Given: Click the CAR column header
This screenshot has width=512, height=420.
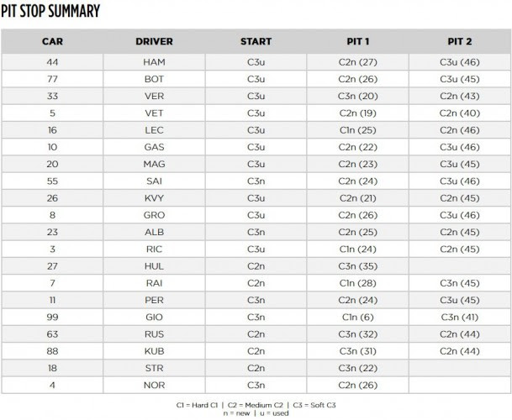Looking at the screenshot, I should pos(52,41).
